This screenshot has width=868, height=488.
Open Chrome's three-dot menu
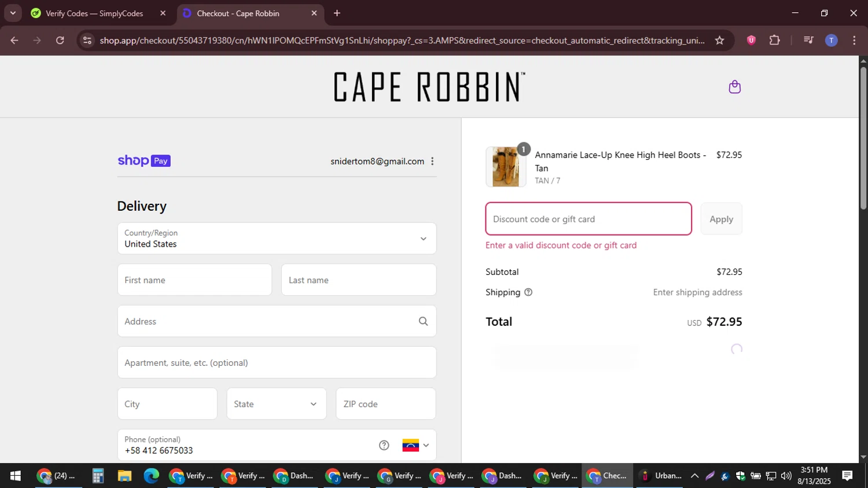854,41
